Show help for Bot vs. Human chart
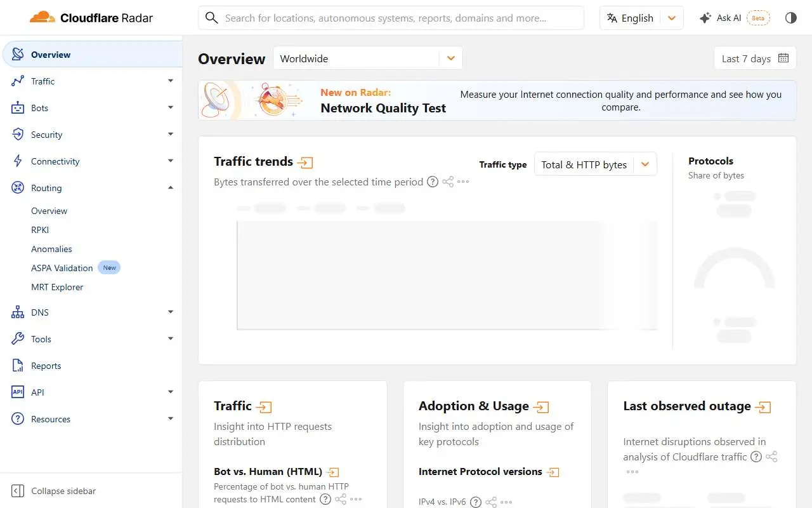Image resolution: width=812 pixels, height=508 pixels. coord(325,499)
